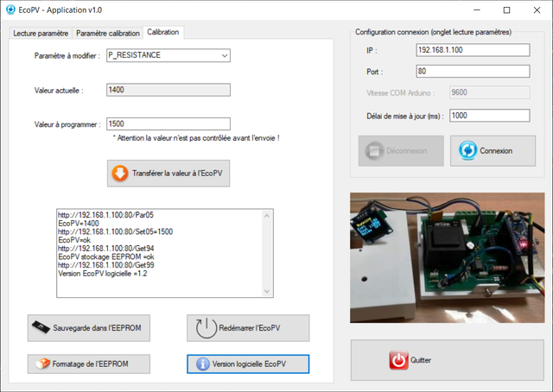Screen dimensions: 553x392
Task: Click the Connexion button
Action: [493, 151]
